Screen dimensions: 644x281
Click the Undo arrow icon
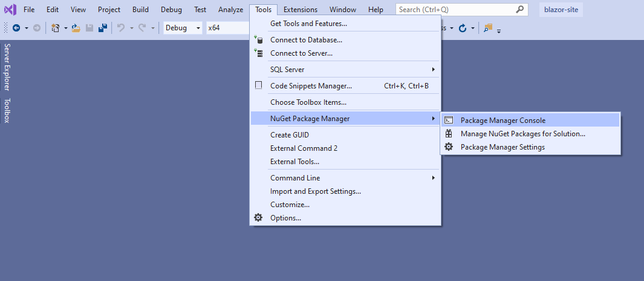pyautogui.click(x=120, y=28)
